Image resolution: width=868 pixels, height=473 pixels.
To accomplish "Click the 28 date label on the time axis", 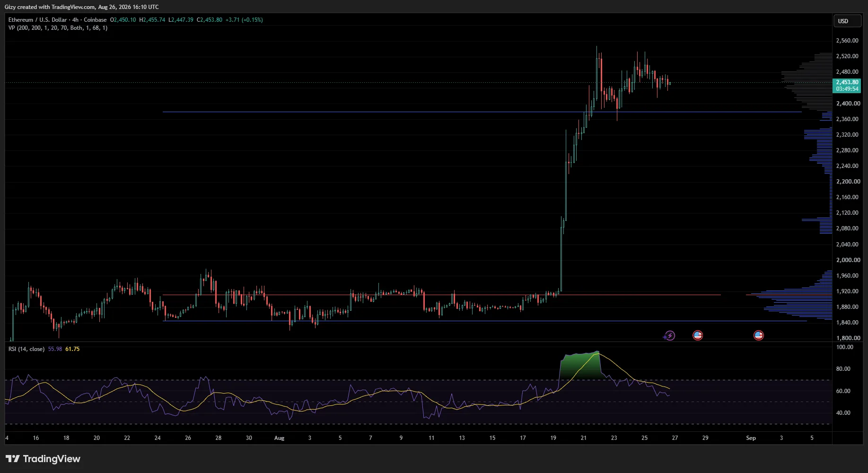I will tap(218, 438).
